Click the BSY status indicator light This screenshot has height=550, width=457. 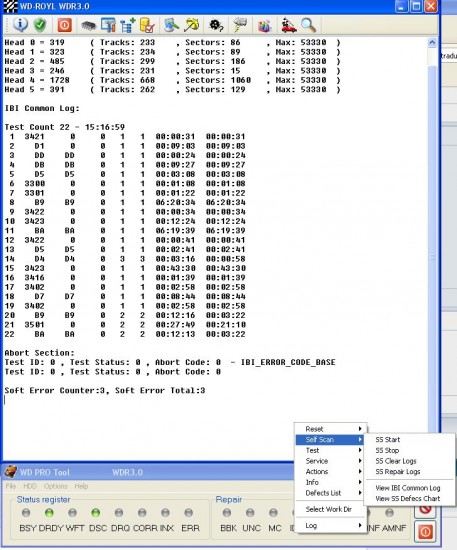coord(26,513)
